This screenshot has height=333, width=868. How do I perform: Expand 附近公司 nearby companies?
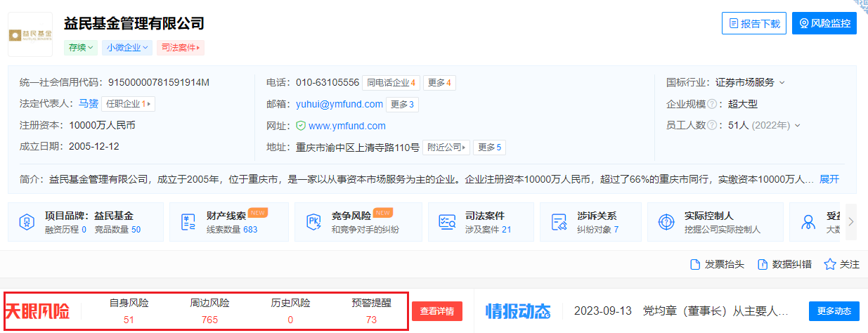(446, 148)
